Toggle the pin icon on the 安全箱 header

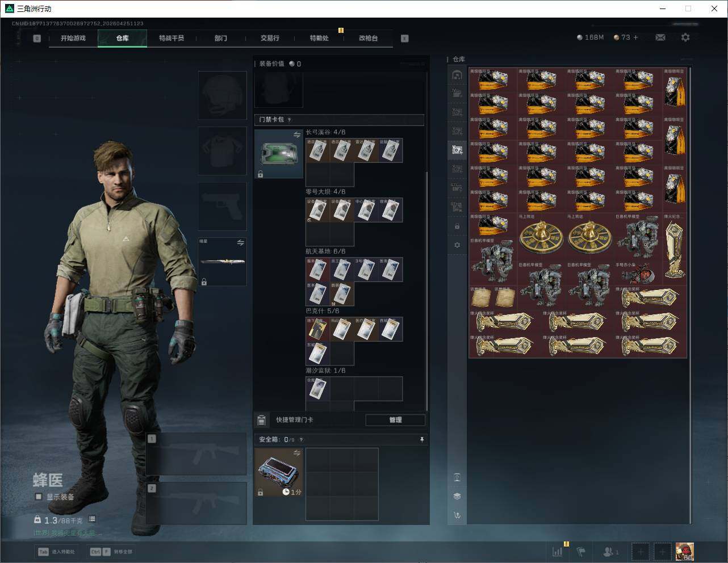[421, 439]
